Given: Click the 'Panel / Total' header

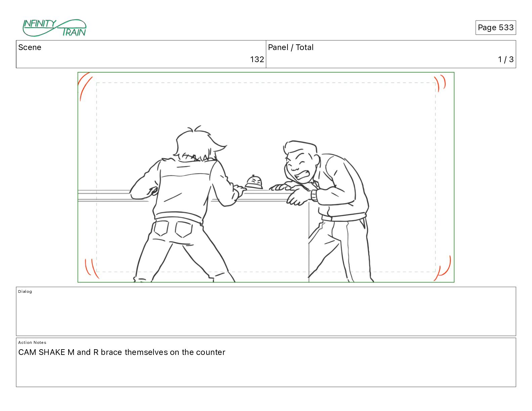Looking at the screenshot, I should [x=291, y=47].
